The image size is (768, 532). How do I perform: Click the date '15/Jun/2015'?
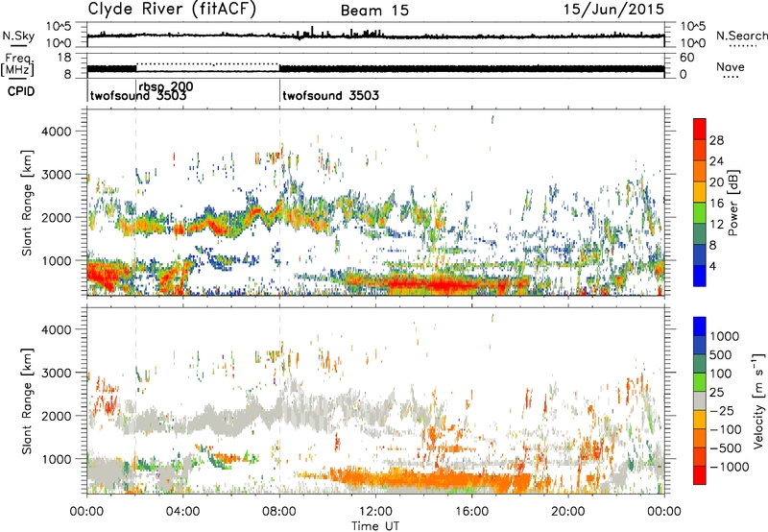[613, 9]
